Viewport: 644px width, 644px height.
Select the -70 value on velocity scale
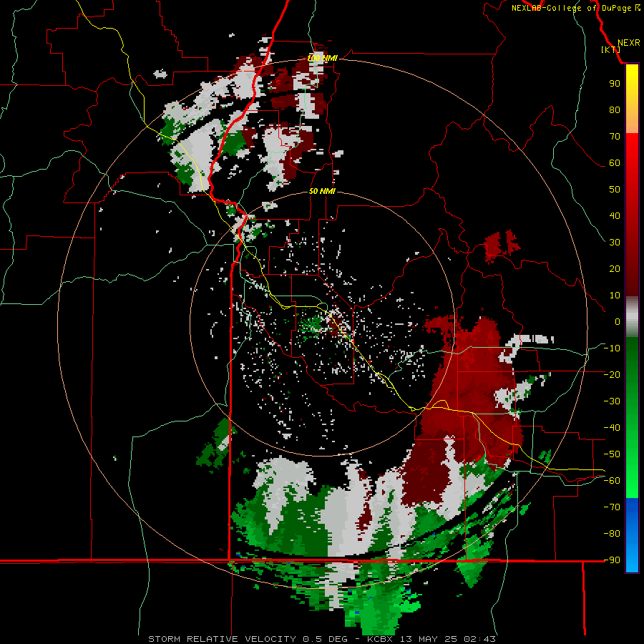(x=612, y=507)
